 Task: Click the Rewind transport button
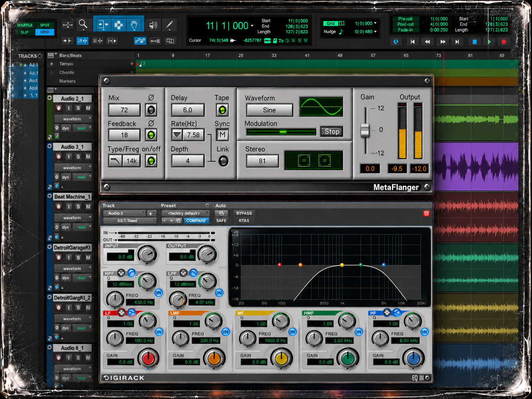point(427,42)
